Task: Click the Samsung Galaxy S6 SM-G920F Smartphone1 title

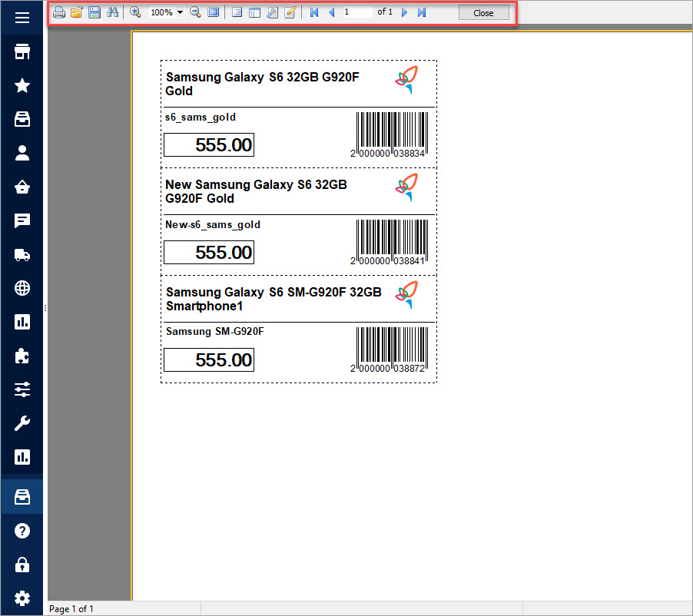Action: coord(274,299)
